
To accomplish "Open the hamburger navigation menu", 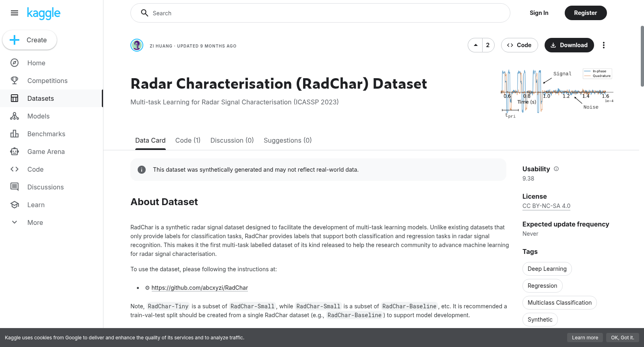I will (14, 13).
